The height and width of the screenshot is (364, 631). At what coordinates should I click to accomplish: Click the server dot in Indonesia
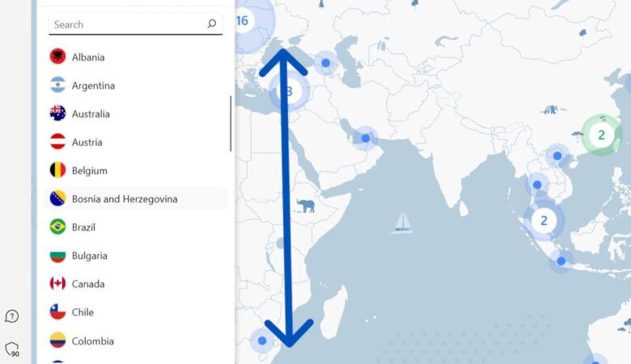(561, 261)
